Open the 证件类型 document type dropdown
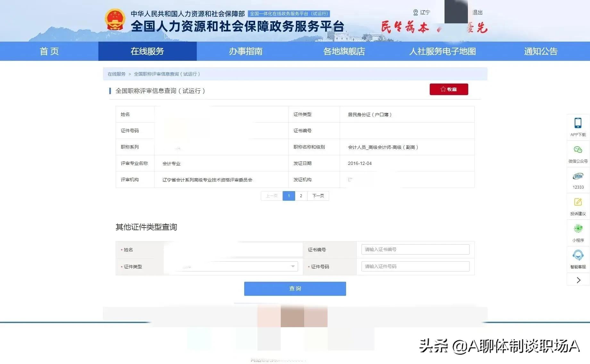This screenshot has width=590, height=364. (x=231, y=266)
